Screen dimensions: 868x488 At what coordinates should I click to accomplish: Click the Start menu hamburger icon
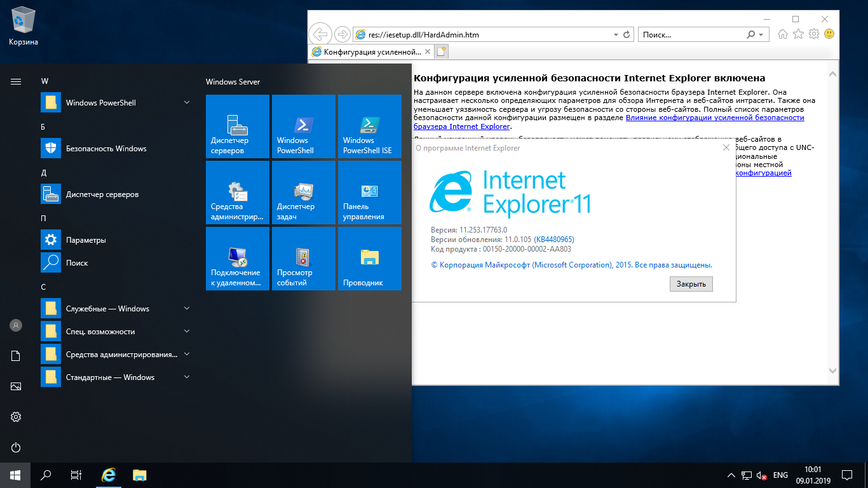[x=16, y=81]
